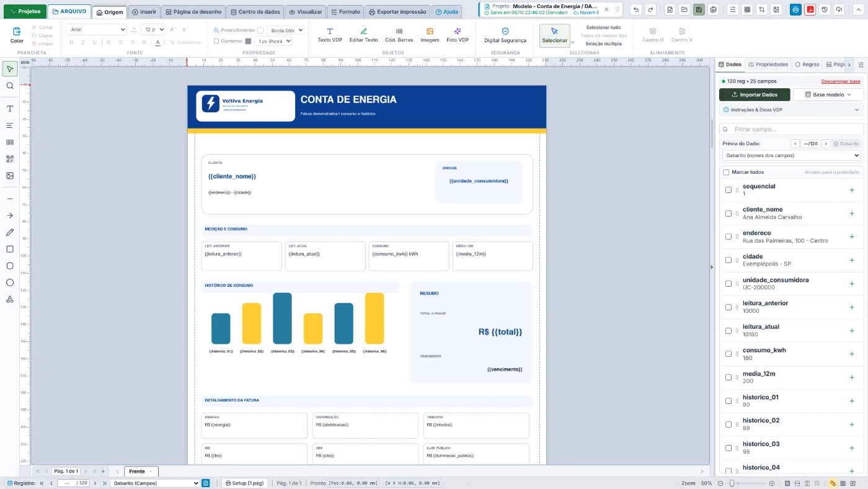Click the blue print icon

pyautogui.click(x=795, y=10)
